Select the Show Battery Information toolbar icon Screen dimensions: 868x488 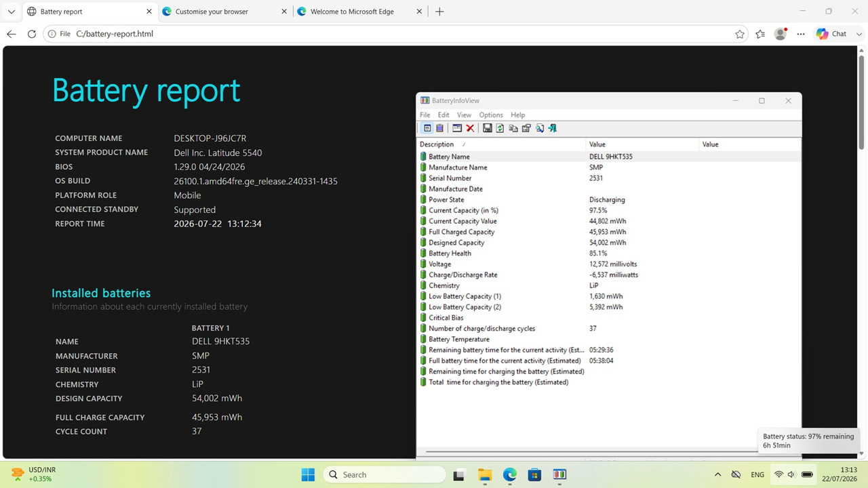[x=427, y=128]
